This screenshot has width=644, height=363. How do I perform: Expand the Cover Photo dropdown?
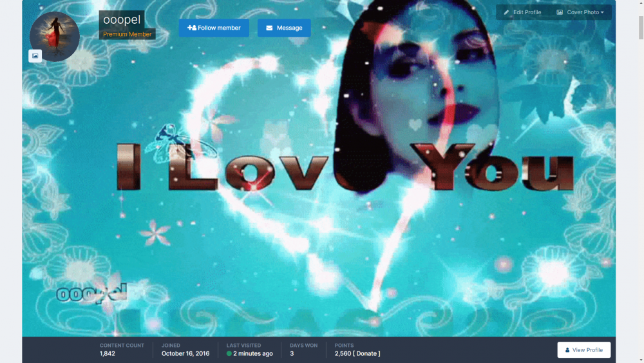(580, 12)
